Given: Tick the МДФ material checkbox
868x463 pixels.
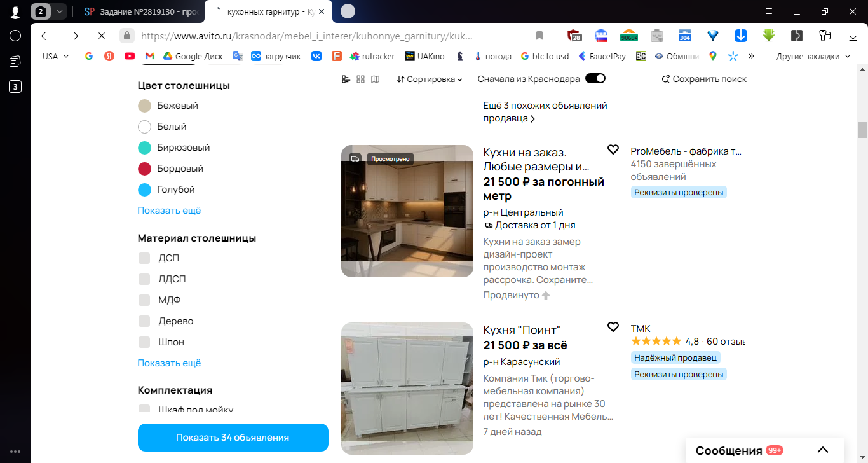Looking at the screenshot, I should tap(144, 300).
